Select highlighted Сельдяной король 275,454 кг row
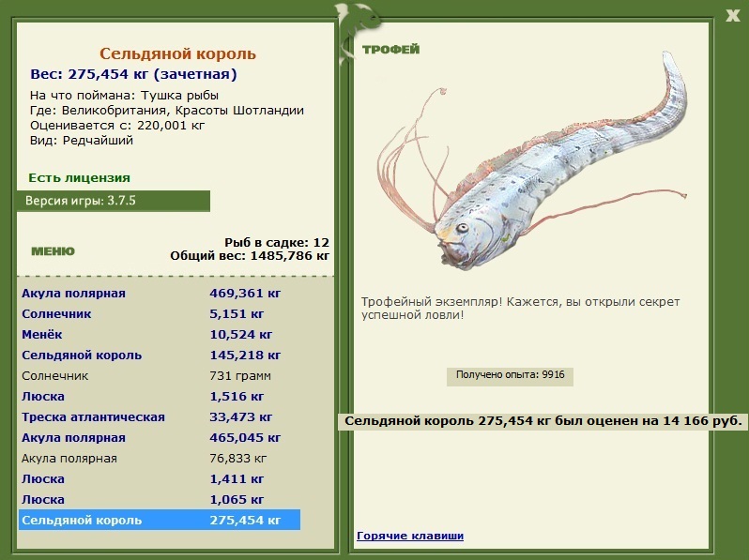This screenshot has width=749, height=560. [x=160, y=520]
